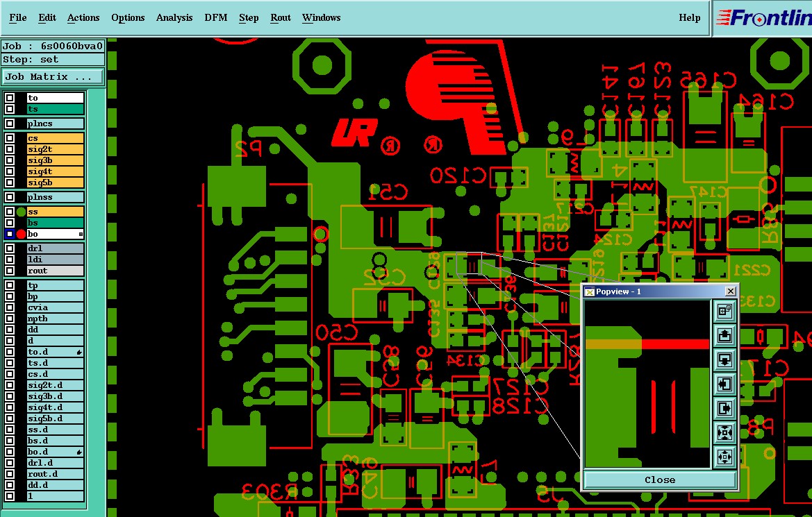Click the Help button

689,17
